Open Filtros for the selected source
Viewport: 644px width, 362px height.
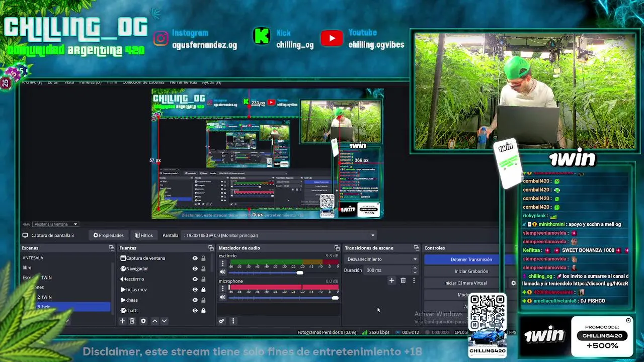pos(144,235)
